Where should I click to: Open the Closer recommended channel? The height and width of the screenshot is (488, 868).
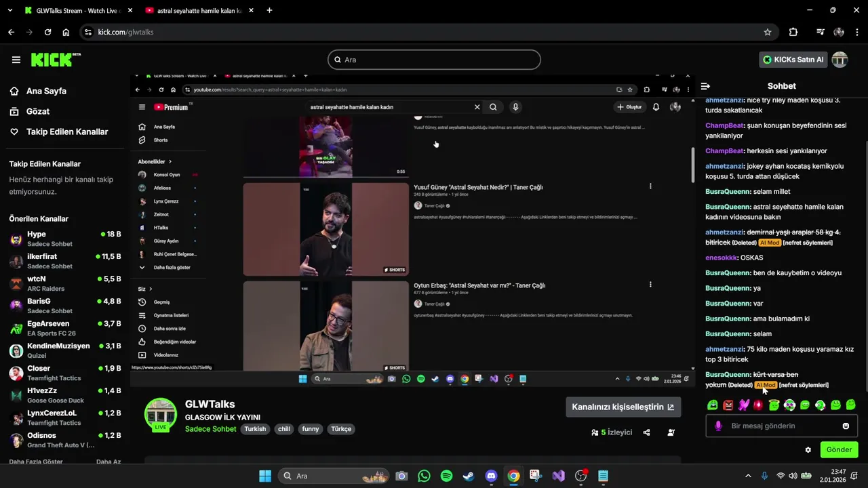click(x=65, y=373)
